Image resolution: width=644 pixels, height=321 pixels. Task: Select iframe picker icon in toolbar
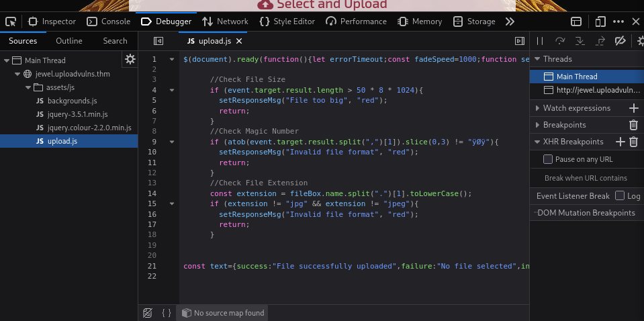(576, 21)
